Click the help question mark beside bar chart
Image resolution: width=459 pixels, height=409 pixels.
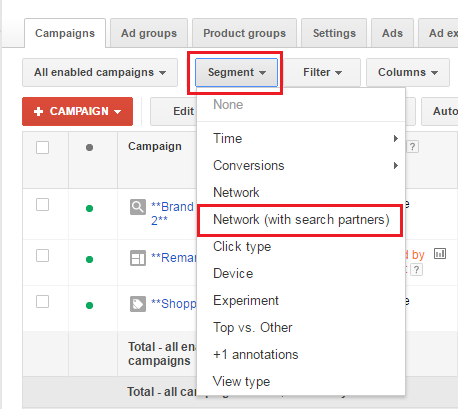pos(416,269)
